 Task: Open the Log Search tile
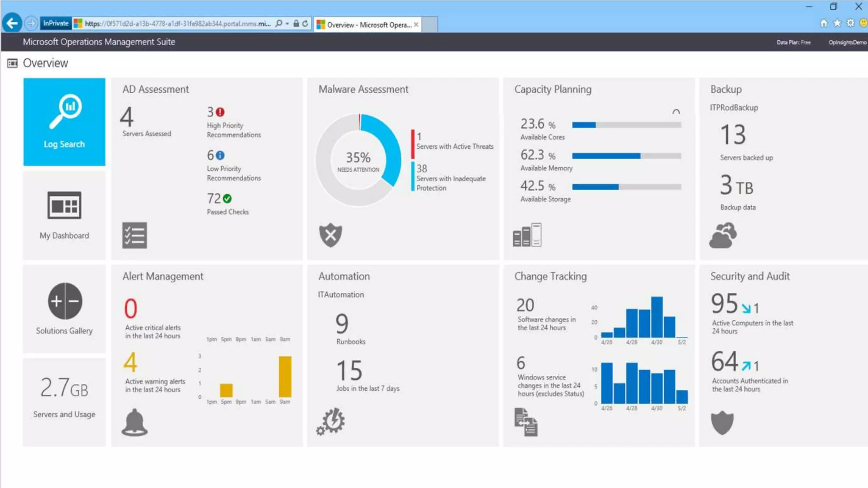pos(64,122)
